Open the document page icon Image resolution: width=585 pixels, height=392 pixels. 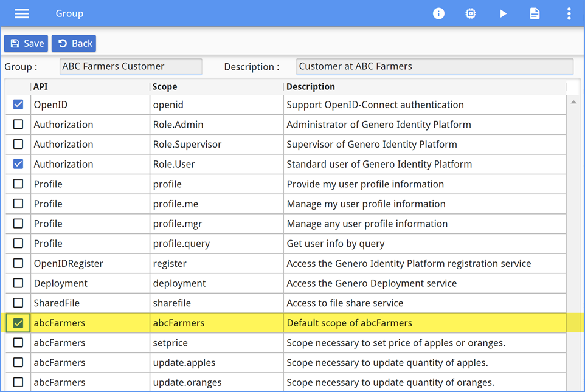(535, 13)
